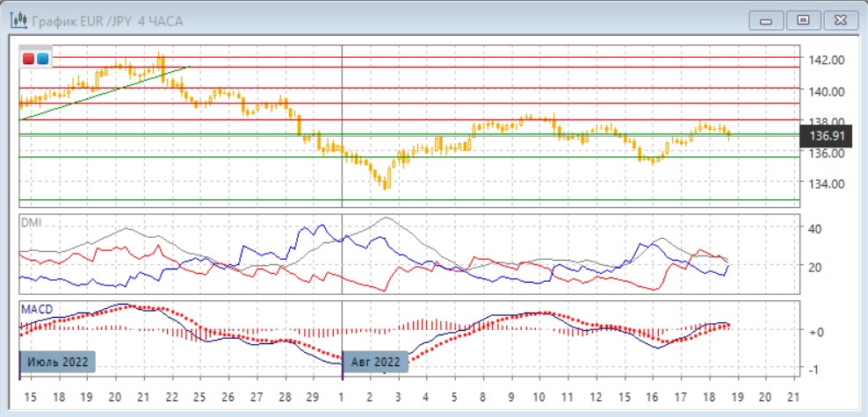Click date 10 on the time axis

539,397
